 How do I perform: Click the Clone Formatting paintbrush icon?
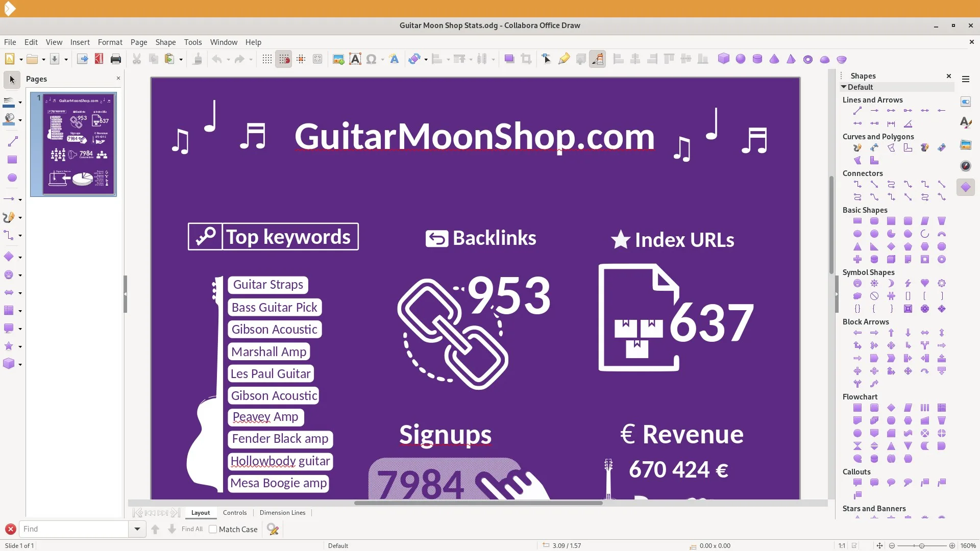point(197,59)
